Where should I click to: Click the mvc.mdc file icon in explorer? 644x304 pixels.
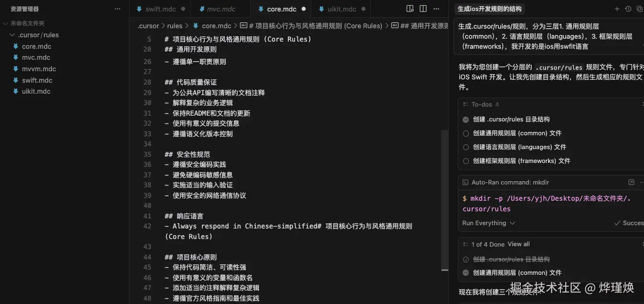[16, 57]
